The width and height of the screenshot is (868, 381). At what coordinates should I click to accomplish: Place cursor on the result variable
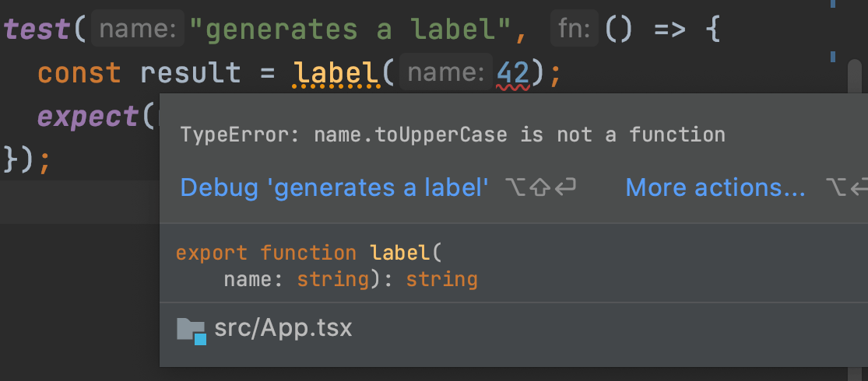tap(191, 74)
